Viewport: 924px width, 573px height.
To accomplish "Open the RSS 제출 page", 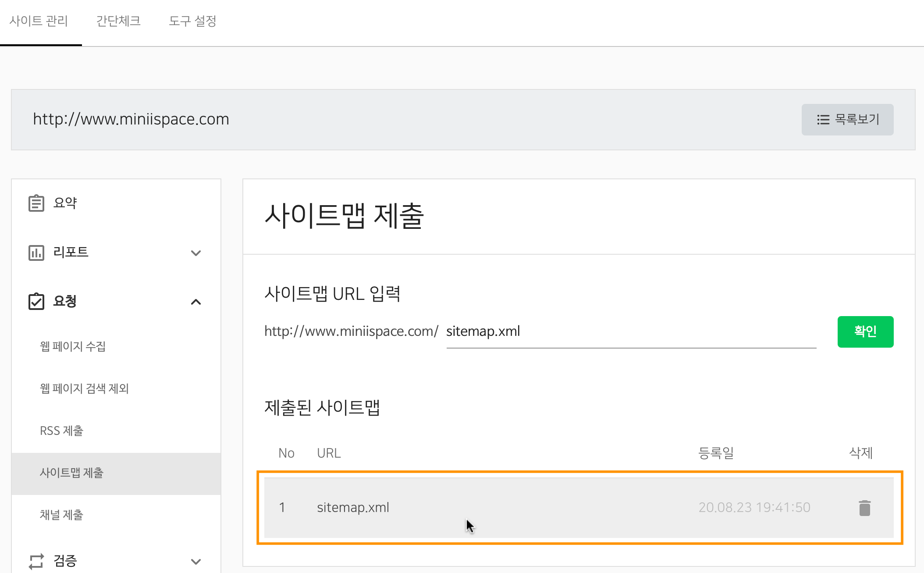I will pyautogui.click(x=61, y=431).
